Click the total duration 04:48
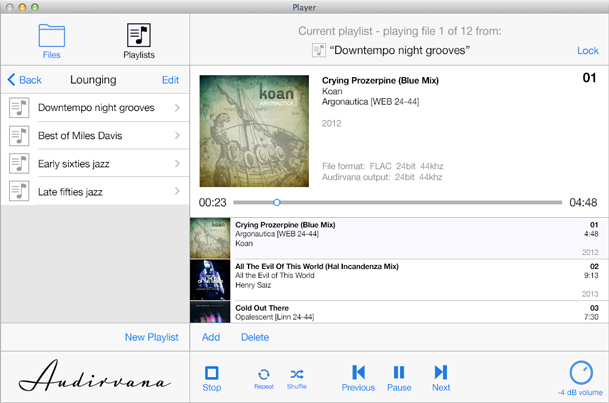This screenshot has height=403, width=609. pyautogui.click(x=583, y=202)
